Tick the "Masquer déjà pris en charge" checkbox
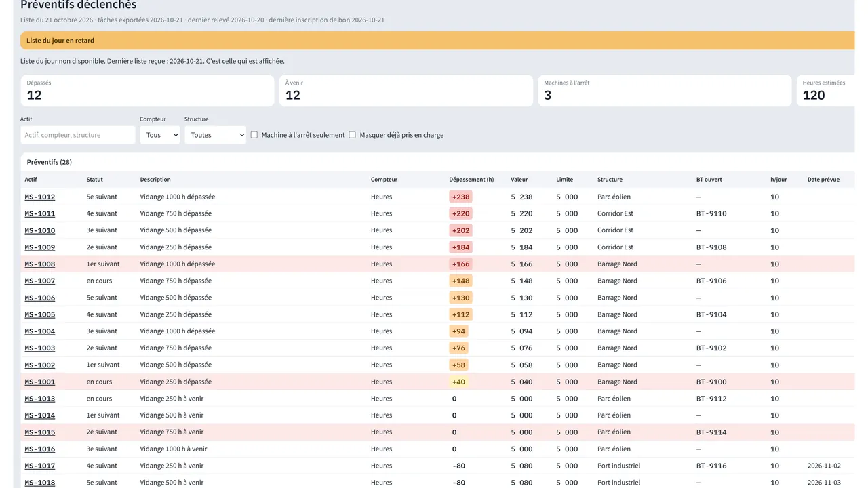The image size is (868, 488). (x=353, y=135)
